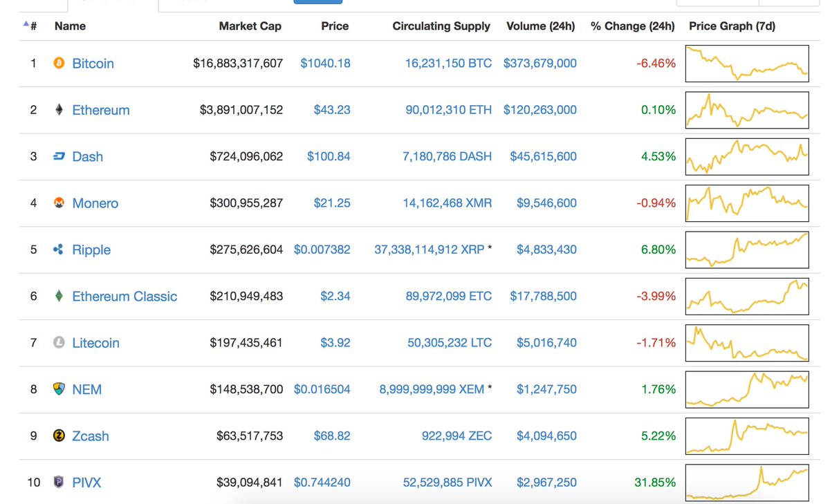Screen dimensions: 830x504
Task: Open the Litecoin name link
Action: click(95, 343)
